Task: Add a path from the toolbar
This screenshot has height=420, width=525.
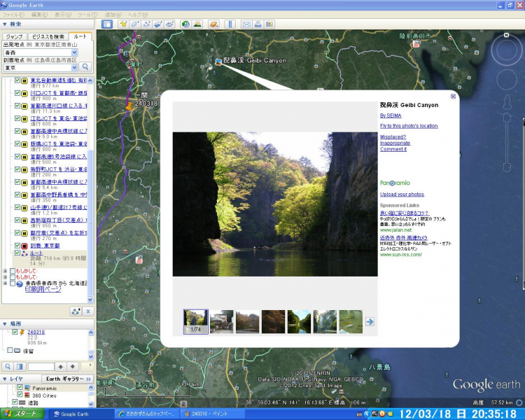Action: tap(147, 24)
